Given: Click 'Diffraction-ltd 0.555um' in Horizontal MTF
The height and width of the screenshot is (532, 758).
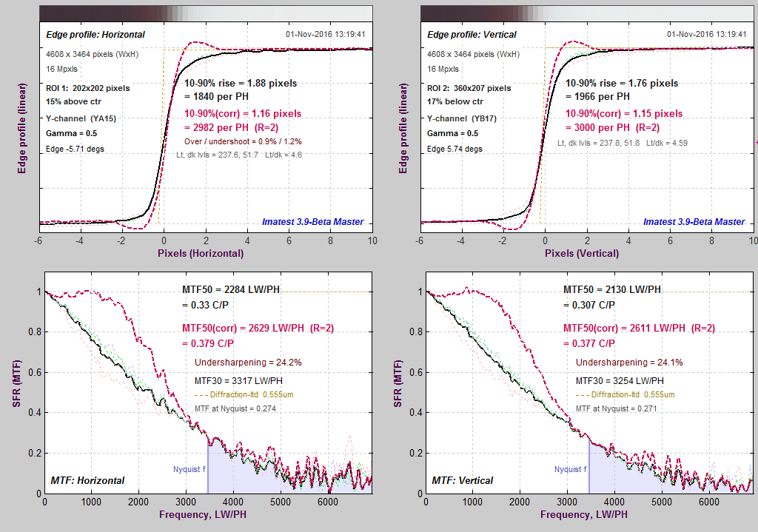Looking at the screenshot, I should [252, 395].
